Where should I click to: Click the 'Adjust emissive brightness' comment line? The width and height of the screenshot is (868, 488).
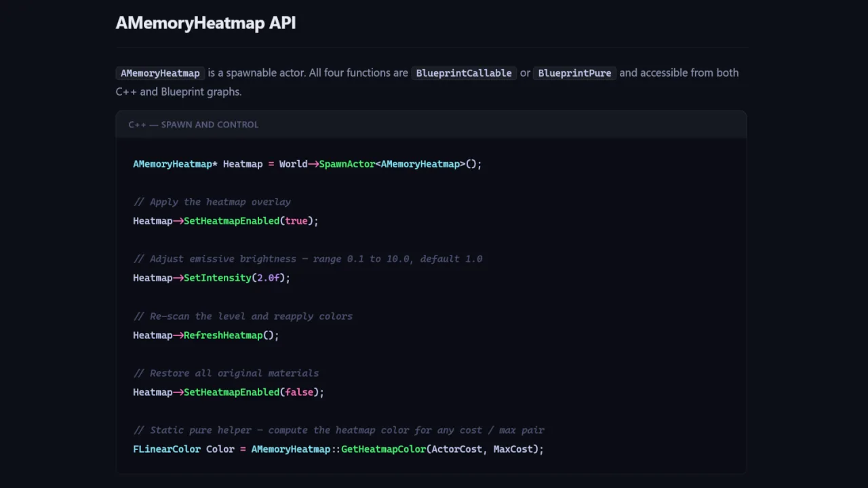coord(308,259)
